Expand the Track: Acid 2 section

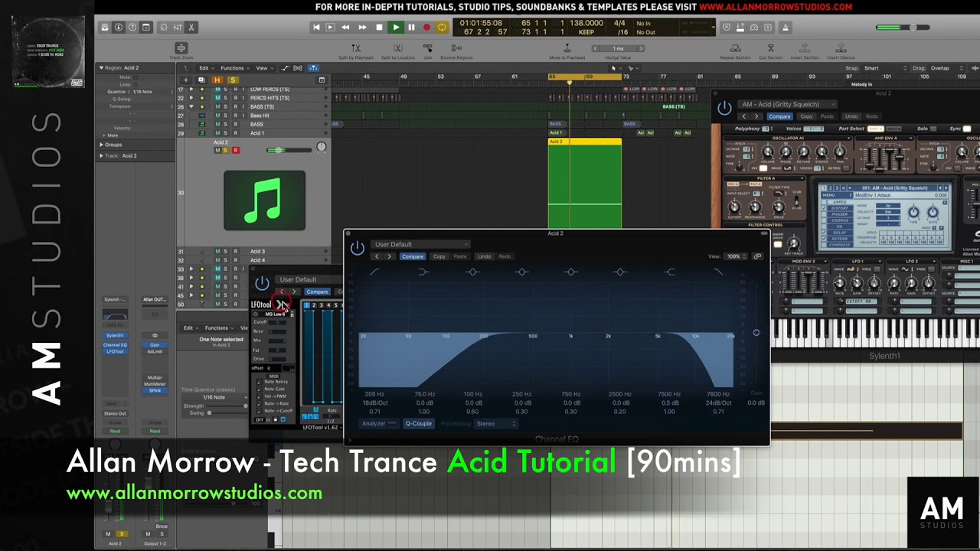coord(101,156)
